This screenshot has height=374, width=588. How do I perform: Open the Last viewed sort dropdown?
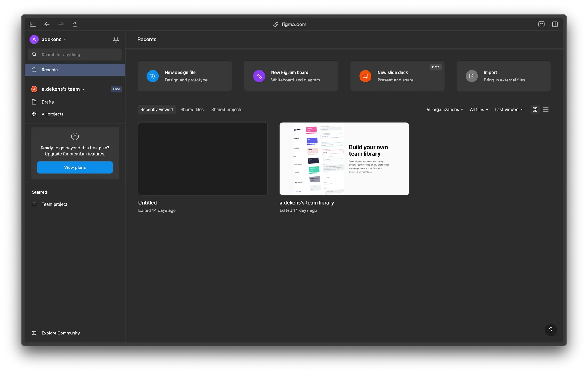509,110
